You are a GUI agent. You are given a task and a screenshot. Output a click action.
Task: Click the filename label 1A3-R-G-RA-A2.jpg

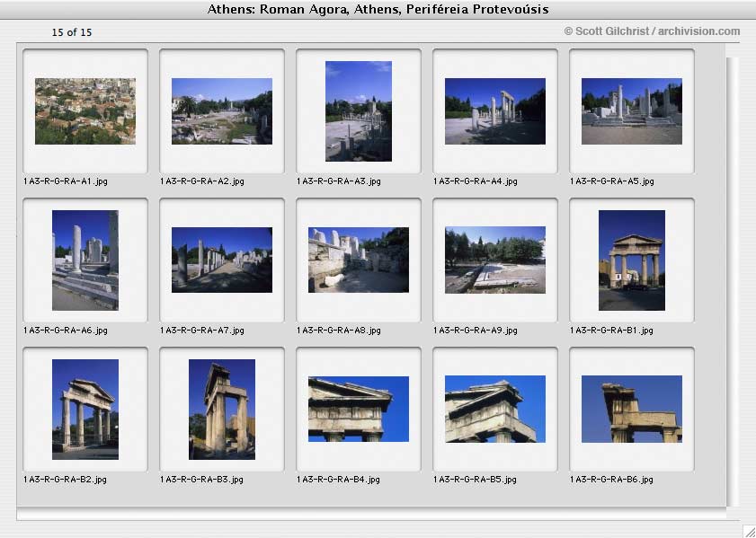pyautogui.click(x=202, y=181)
